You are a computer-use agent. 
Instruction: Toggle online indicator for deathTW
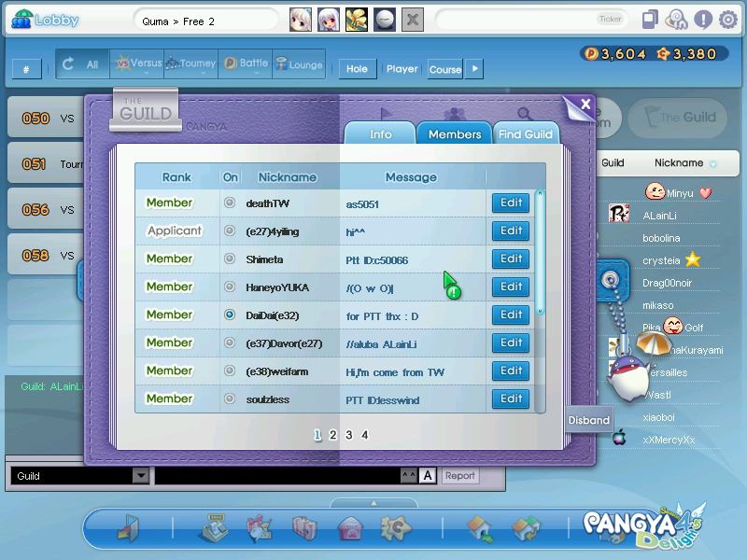pyautogui.click(x=230, y=203)
